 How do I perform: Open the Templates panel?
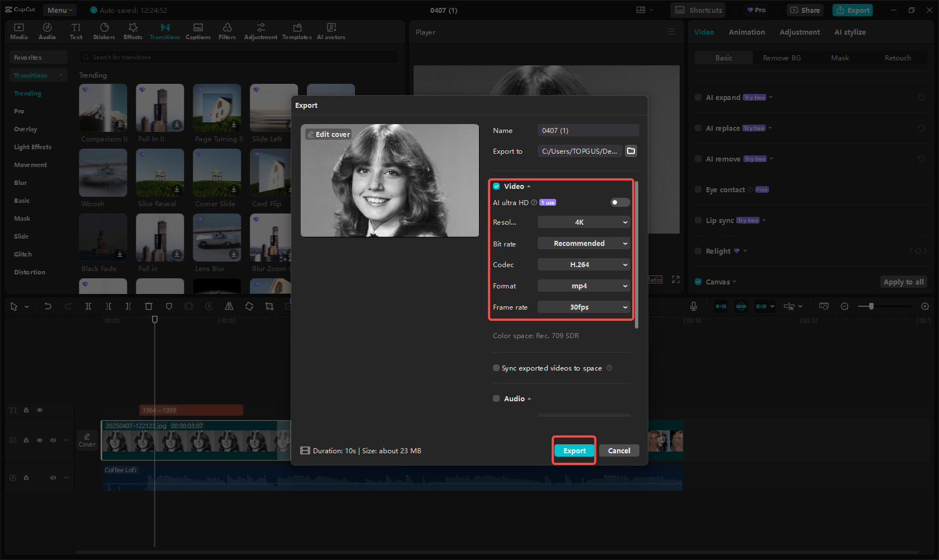point(297,31)
